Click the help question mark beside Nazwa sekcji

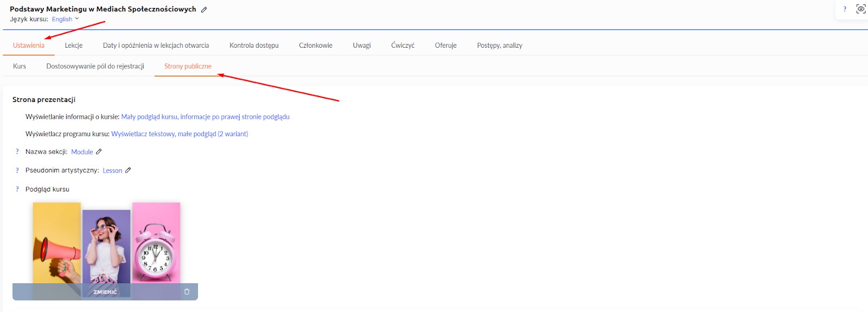coord(17,152)
